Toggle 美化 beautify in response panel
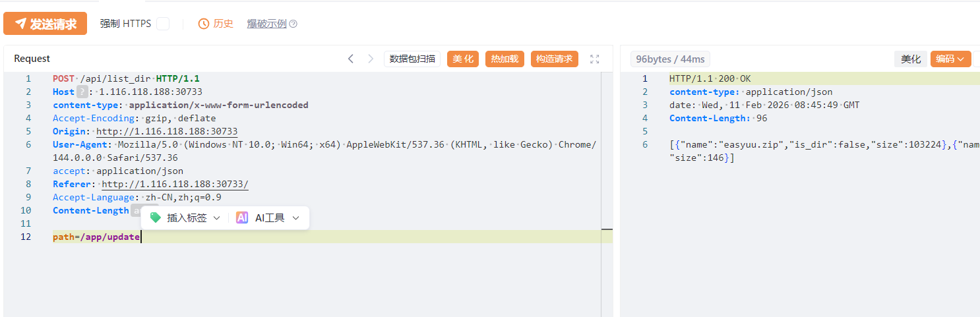Image resolution: width=980 pixels, height=317 pixels. point(911,59)
